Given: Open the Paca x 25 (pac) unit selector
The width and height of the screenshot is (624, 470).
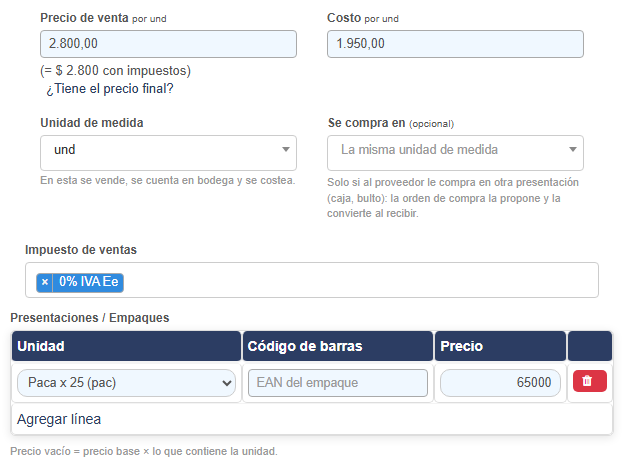Looking at the screenshot, I should tap(127, 383).
